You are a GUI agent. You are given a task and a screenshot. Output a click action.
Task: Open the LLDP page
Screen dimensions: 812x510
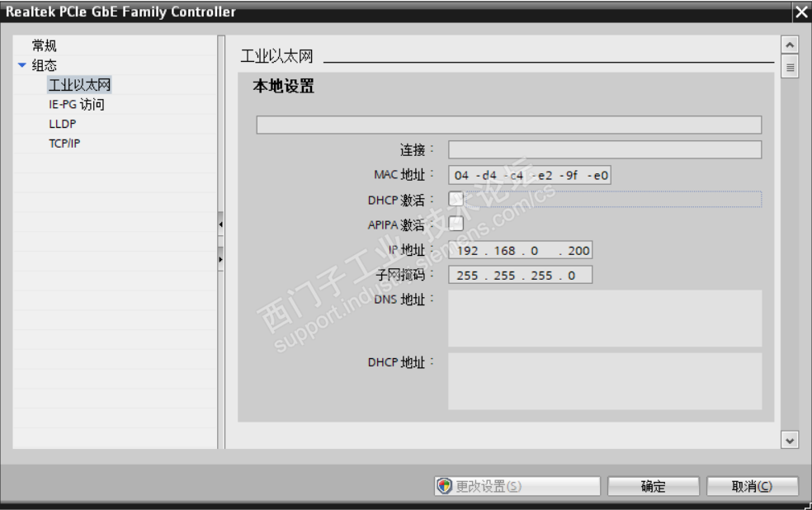[x=63, y=125]
